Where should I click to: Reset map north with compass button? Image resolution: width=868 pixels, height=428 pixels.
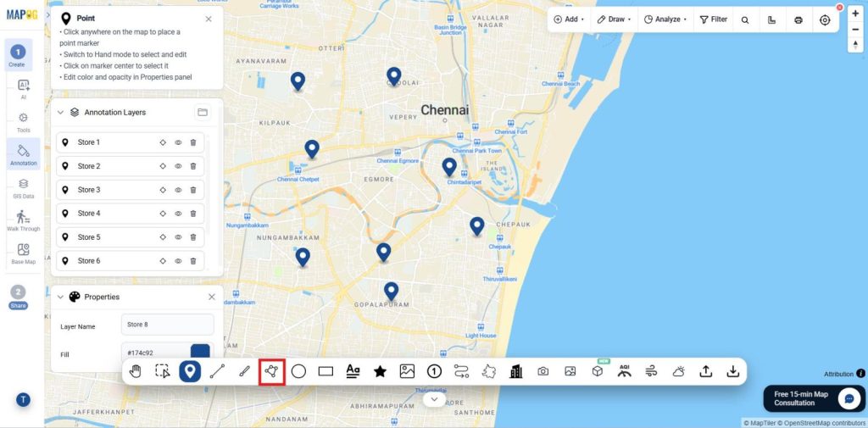(x=855, y=45)
